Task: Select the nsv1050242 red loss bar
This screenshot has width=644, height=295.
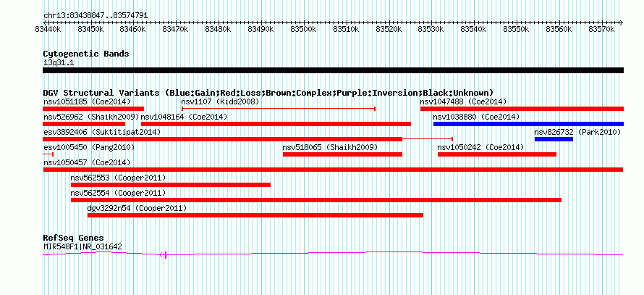Action: [x=497, y=154]
